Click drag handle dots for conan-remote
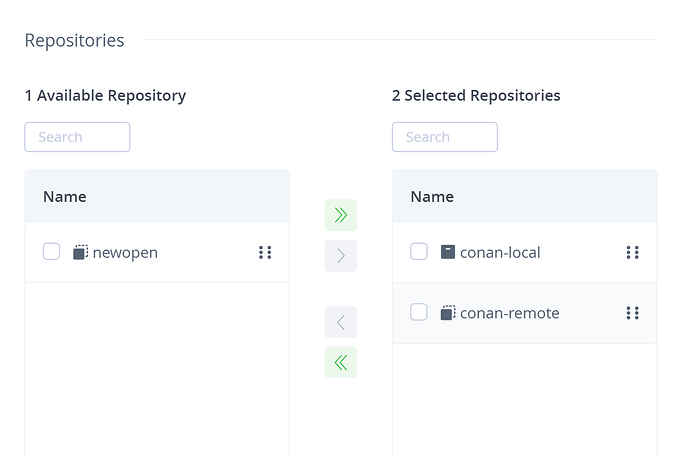The width and height of the screenshot is (690, 456). (632, 313)
